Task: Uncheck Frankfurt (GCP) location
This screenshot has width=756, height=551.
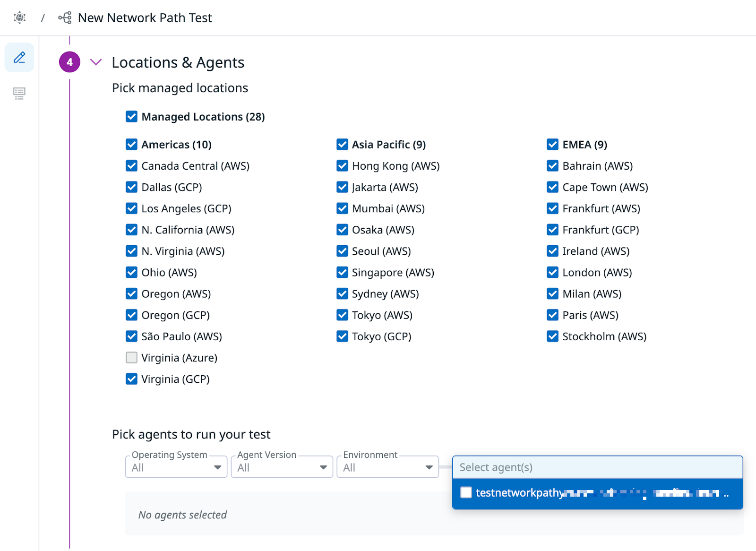Action: click(552, 230)
